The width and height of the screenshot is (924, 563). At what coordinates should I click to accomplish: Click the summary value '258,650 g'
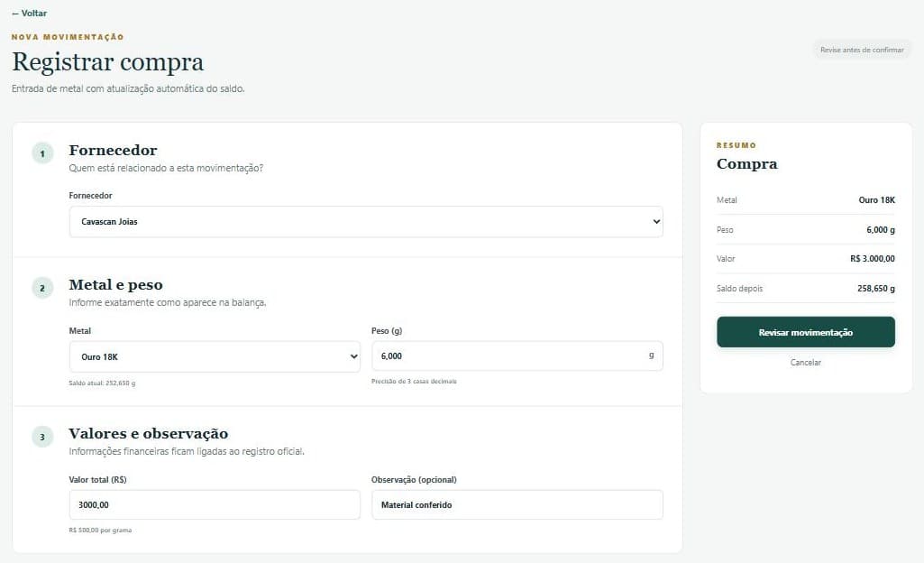point(875,289)
